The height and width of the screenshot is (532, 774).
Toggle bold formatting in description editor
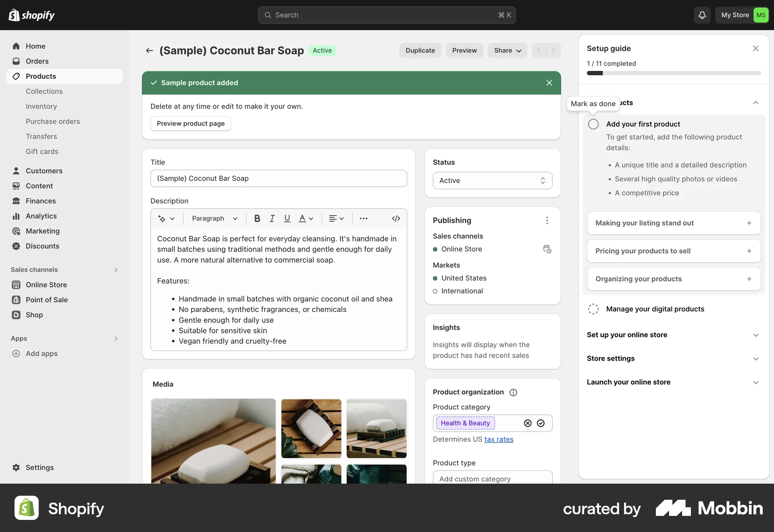pyautogui.click(x=257, y=218)
